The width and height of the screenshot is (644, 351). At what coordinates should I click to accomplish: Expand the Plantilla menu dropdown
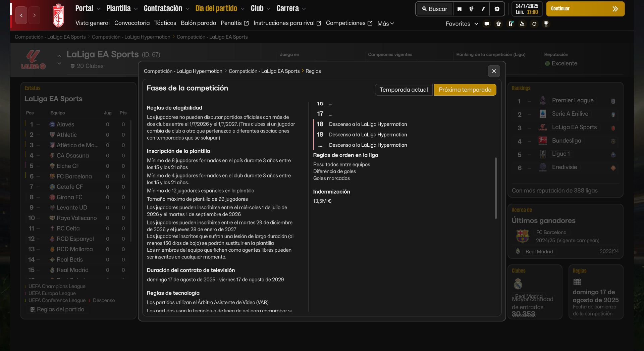[x=122, y=8]
